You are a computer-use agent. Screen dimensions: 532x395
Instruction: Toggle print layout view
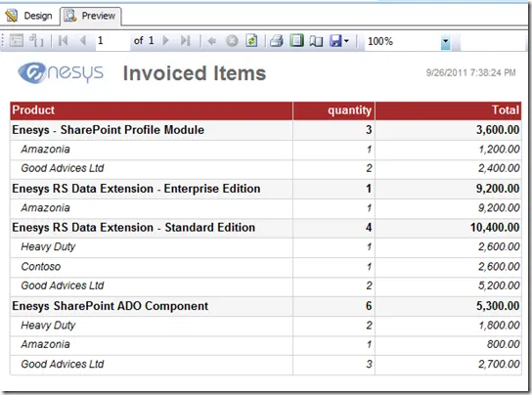click(296, 40)
